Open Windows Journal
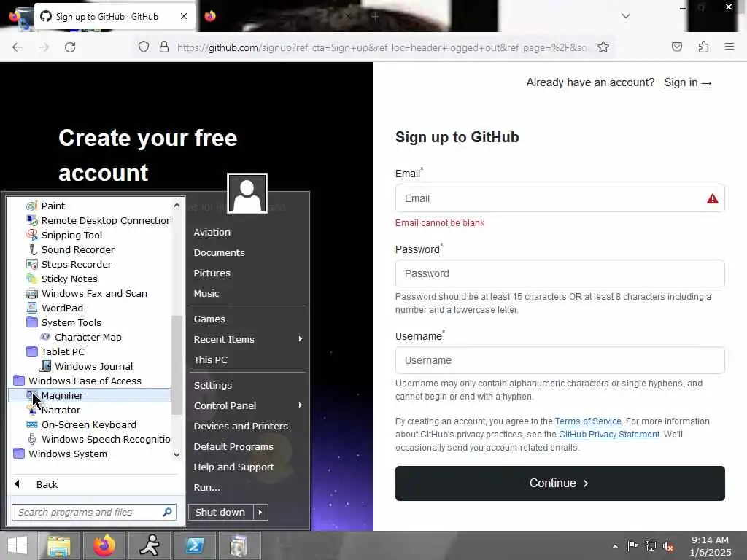Screen dimensions: 747x560 pyautogui.click(x=86, y=366)
